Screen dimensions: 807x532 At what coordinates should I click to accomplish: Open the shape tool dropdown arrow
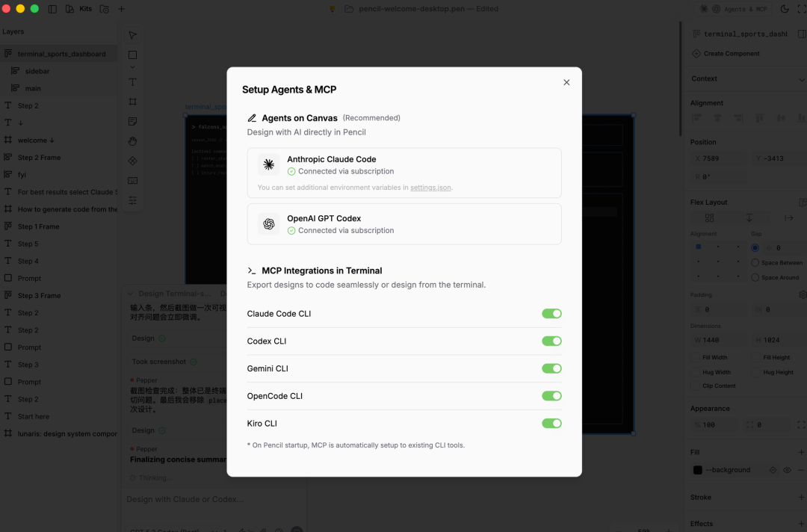point(132,67)
